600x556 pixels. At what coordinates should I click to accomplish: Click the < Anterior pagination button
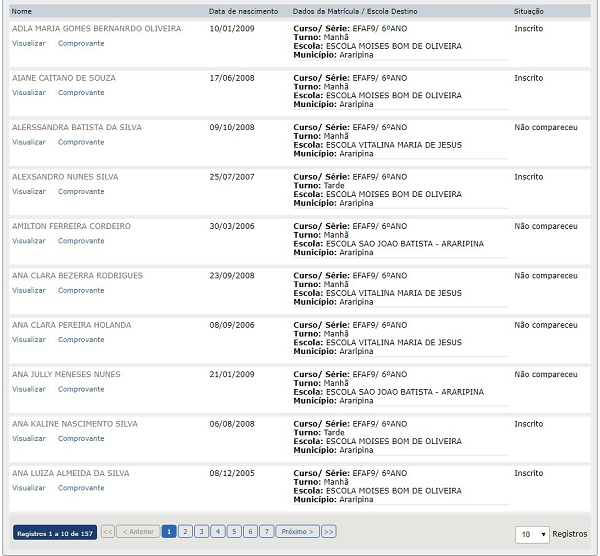(x=138, y=532)
